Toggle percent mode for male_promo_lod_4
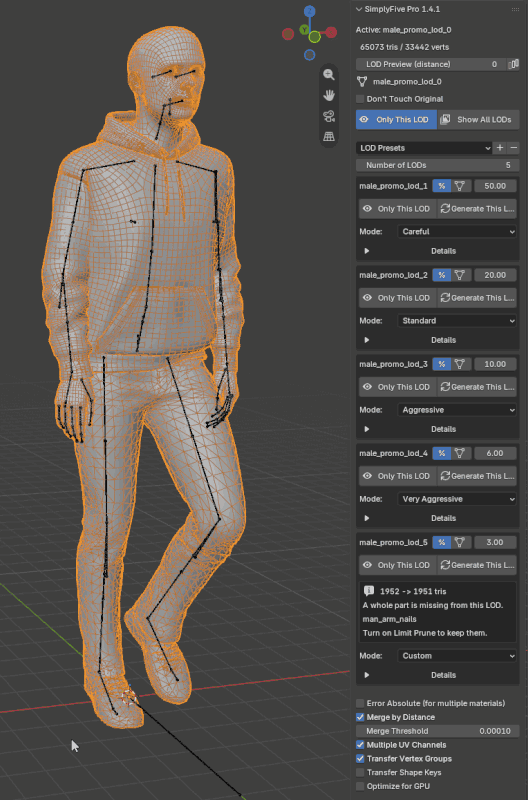The image size is (528, 800). (442, 453)
